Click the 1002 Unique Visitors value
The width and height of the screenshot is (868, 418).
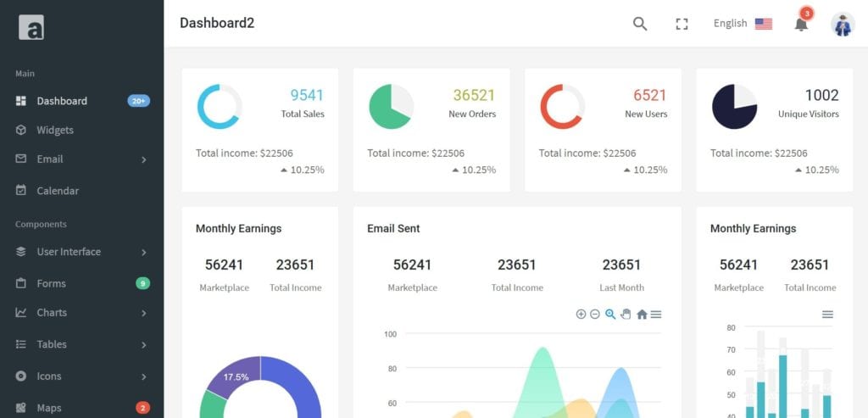click(821, 95)
